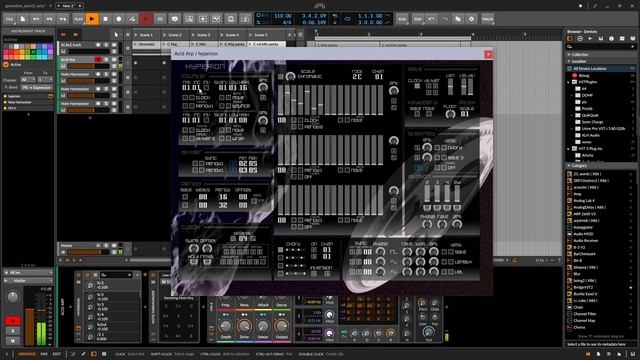
Task: Solo the SCALE track
Action: [x=106, y=44]
